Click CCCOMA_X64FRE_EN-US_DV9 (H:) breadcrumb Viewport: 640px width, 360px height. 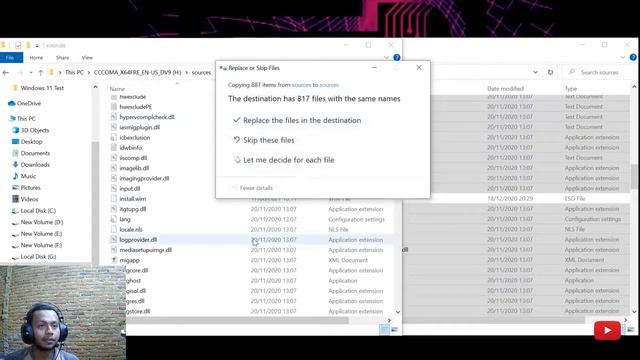(138, 72)
